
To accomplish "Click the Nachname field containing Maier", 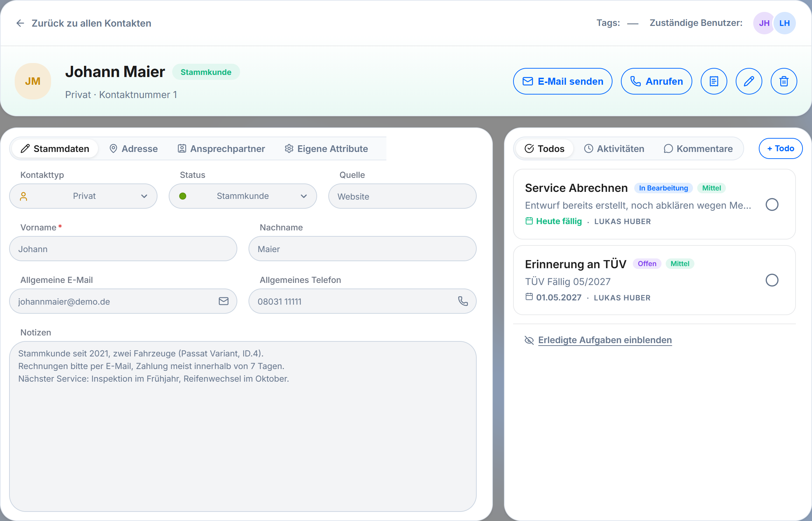I will pyautogui.click(x=363, y=249).
